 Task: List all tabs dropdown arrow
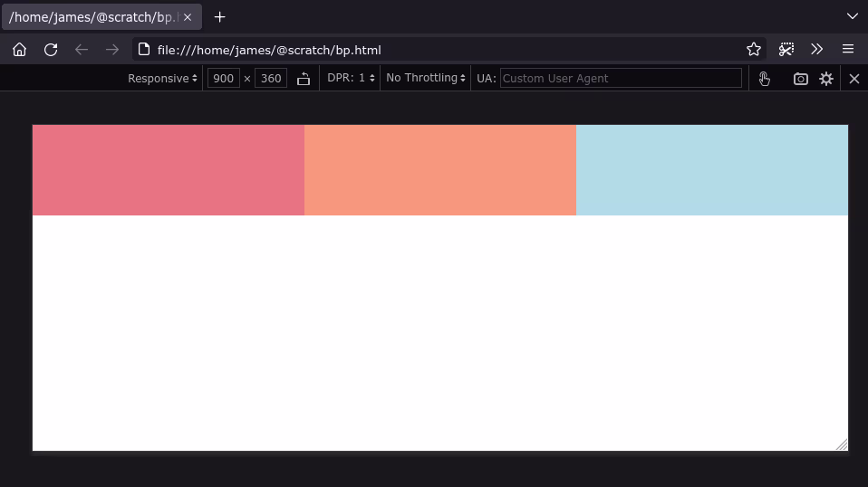pyautogui.click(x=853, y=16)
